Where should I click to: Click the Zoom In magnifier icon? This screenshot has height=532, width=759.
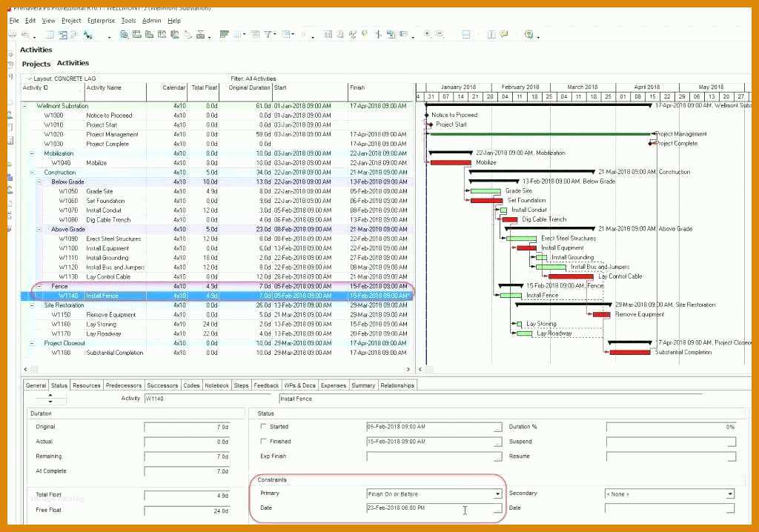point(428,34)
